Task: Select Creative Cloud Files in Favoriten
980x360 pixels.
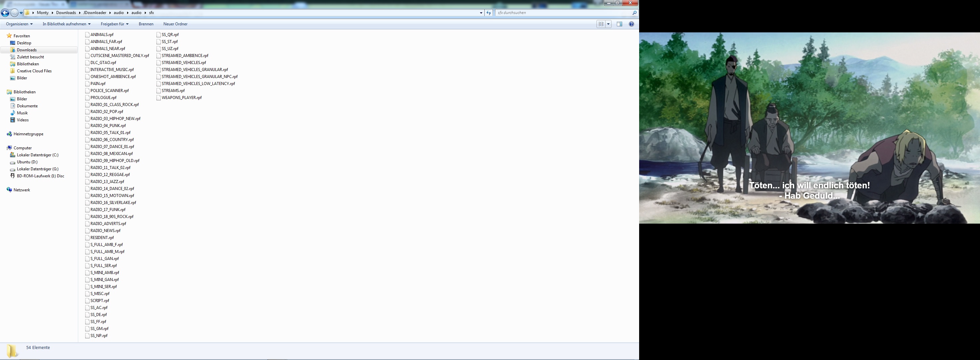Action: click(34, 71)
